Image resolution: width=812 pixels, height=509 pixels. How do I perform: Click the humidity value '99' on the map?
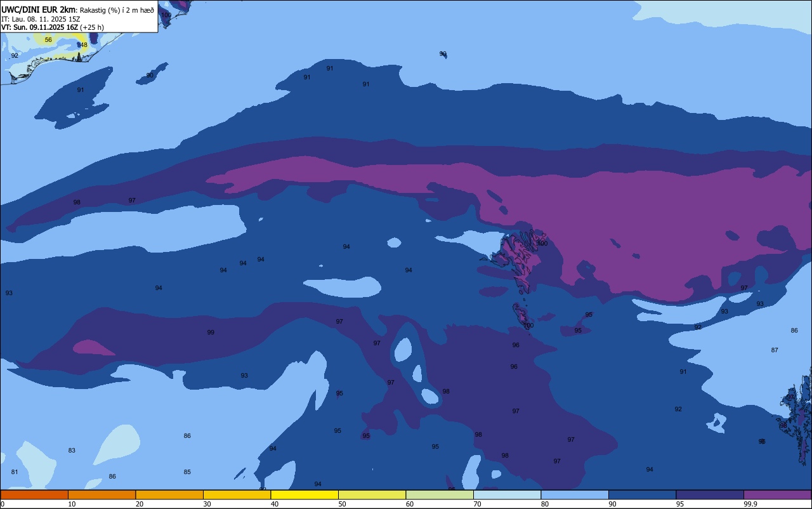coord(211,333)
